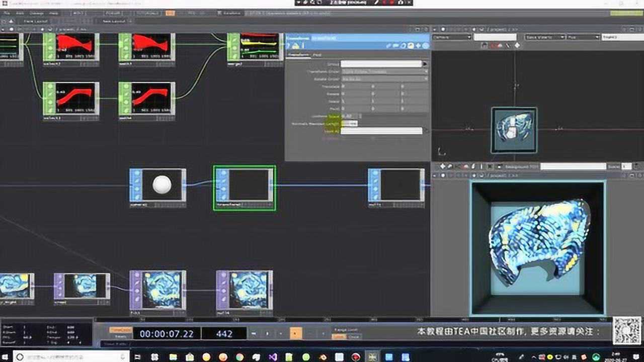This screenshot has height=362, width=644.
Task: Click the plus icon in the parameter dialog header
Action: pyautogui.click(x=417, y=45)
